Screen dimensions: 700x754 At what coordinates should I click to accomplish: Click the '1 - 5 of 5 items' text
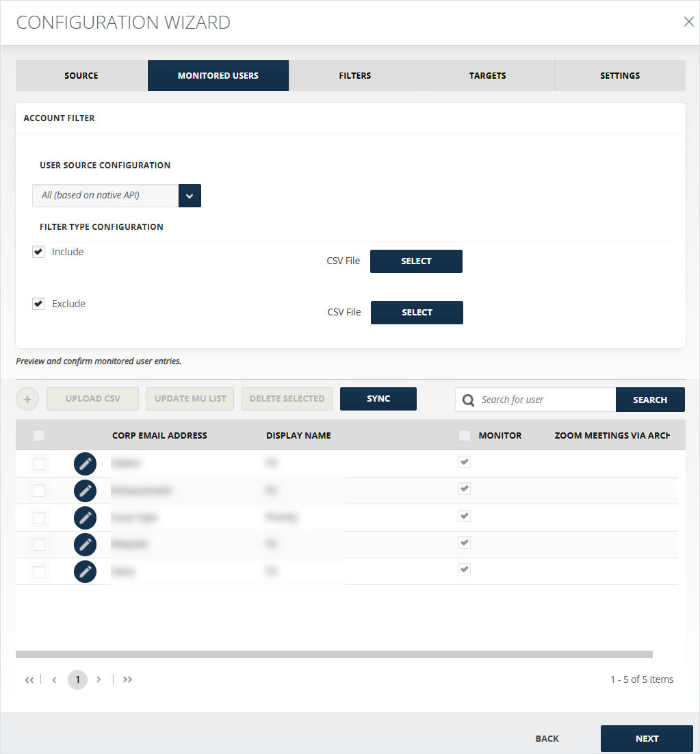[x=642, y=679]
